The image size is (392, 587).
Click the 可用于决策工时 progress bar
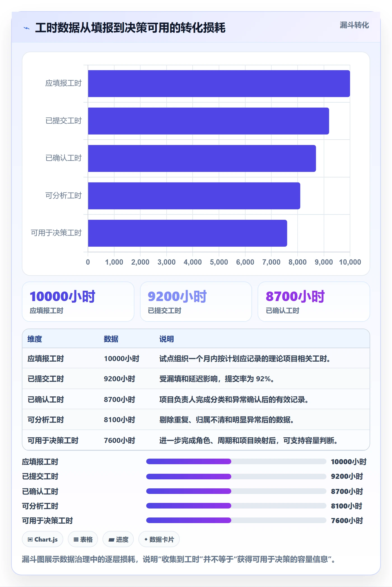tap(236, 520)
